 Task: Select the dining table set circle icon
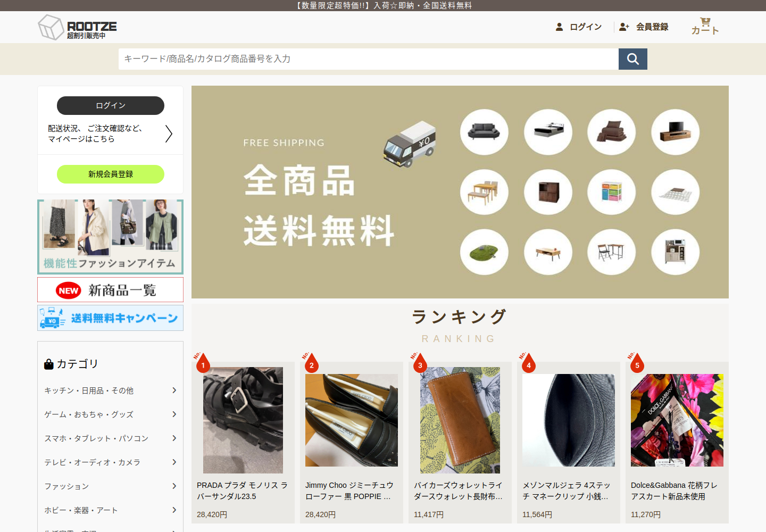(x=484, y=192)
